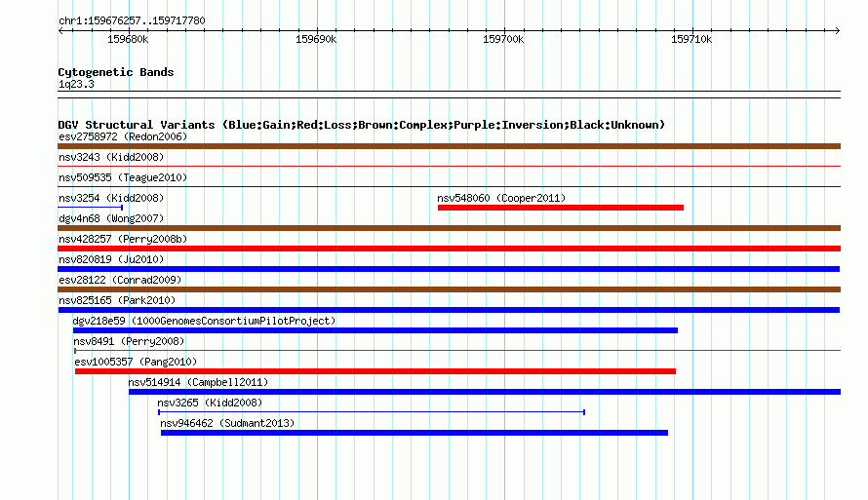Click the nsv428257 (Perry2008b) label

(123, 239)
